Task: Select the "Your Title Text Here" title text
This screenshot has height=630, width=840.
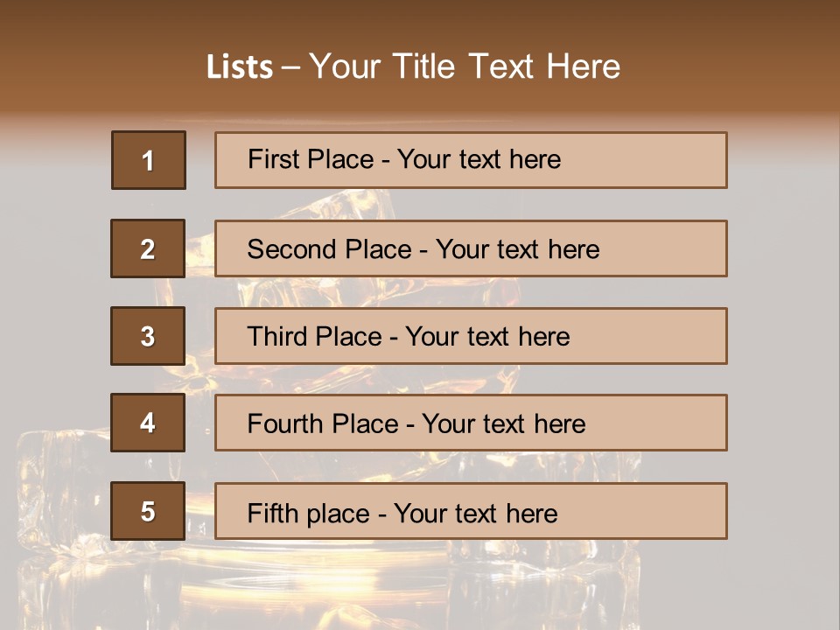Action: click(465, 66)
